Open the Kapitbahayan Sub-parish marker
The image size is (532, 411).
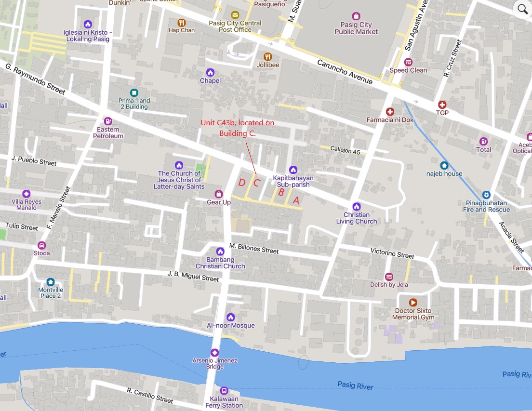(293, 170)
